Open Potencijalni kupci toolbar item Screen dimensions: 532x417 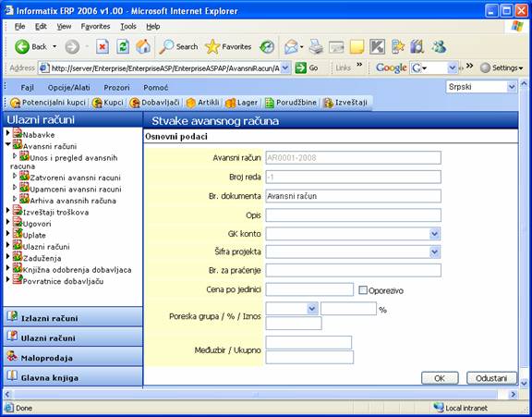(x=48, y=103)
